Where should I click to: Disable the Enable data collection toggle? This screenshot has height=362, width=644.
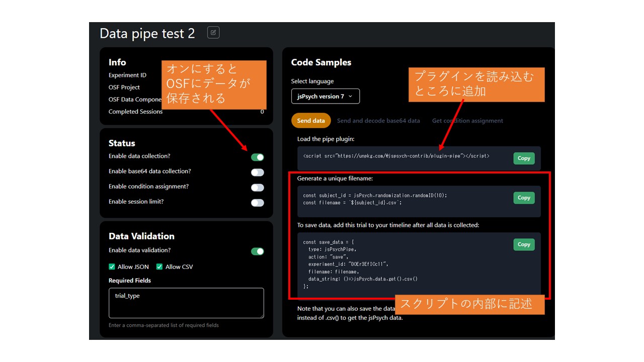tap(257, 157)
